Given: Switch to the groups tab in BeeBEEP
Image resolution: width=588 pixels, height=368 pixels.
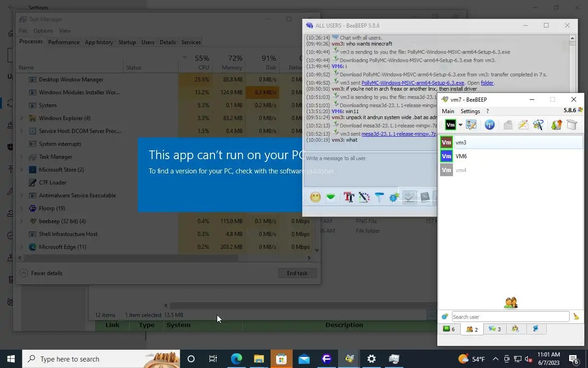Looking at the screenshot, I should [x=515, y=329].
